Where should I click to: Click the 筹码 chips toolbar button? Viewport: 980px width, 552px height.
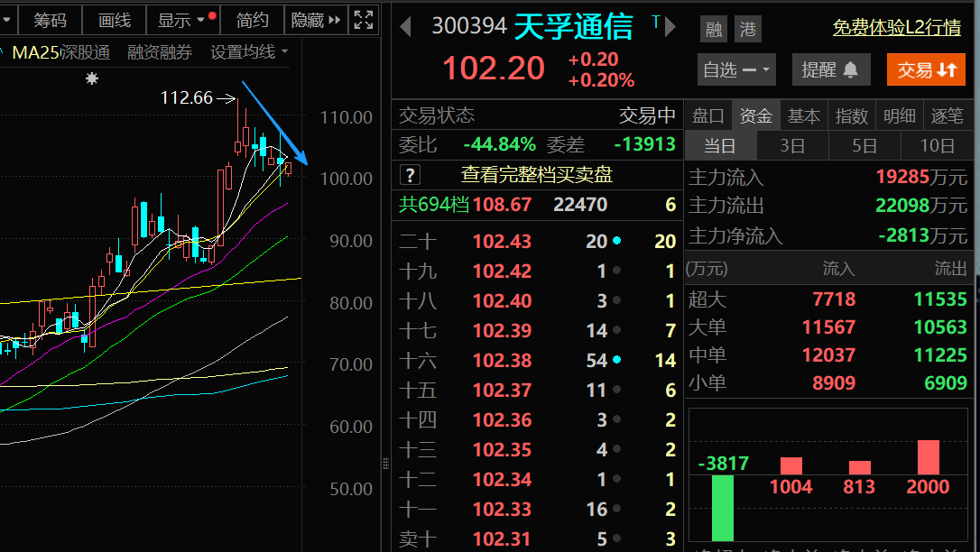click(50, 20)
